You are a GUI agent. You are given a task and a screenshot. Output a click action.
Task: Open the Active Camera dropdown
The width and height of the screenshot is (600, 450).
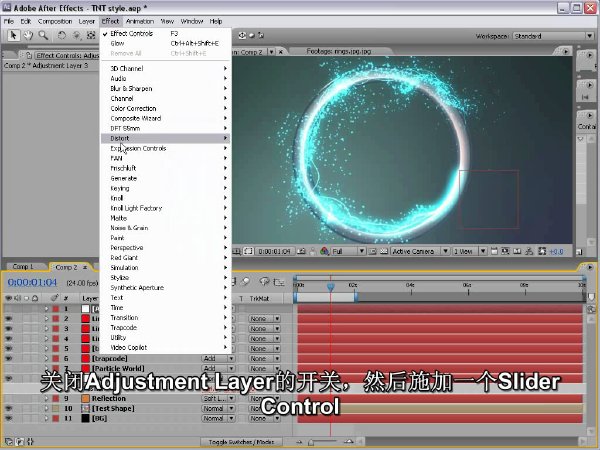point(420,251)
